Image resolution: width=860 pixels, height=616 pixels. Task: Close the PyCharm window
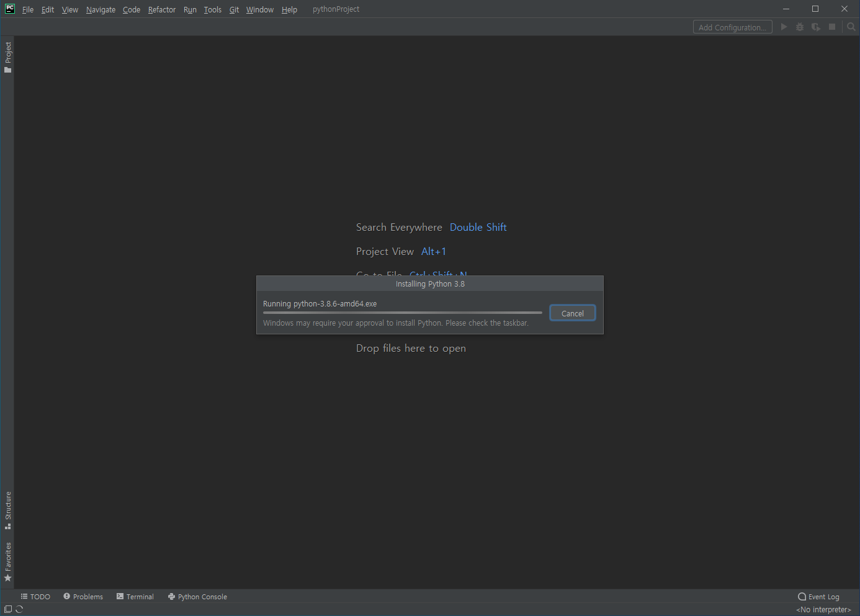844,9
